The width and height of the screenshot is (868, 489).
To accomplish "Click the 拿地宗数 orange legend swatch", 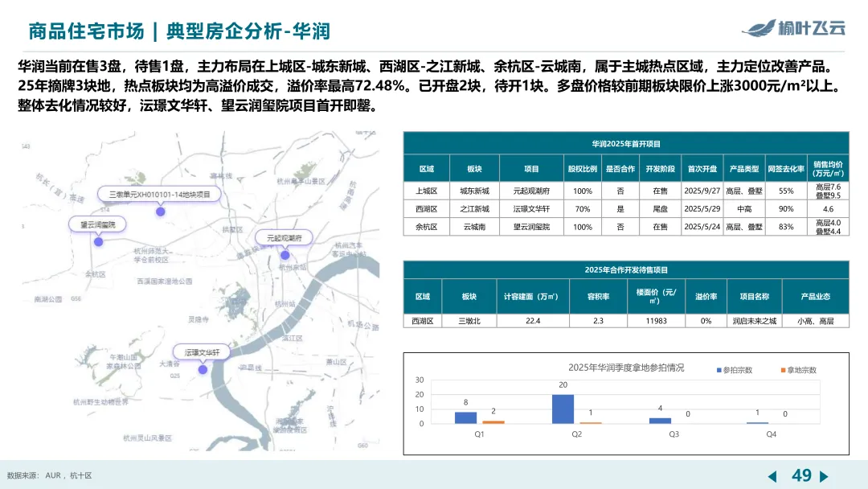I will [784, 370].
